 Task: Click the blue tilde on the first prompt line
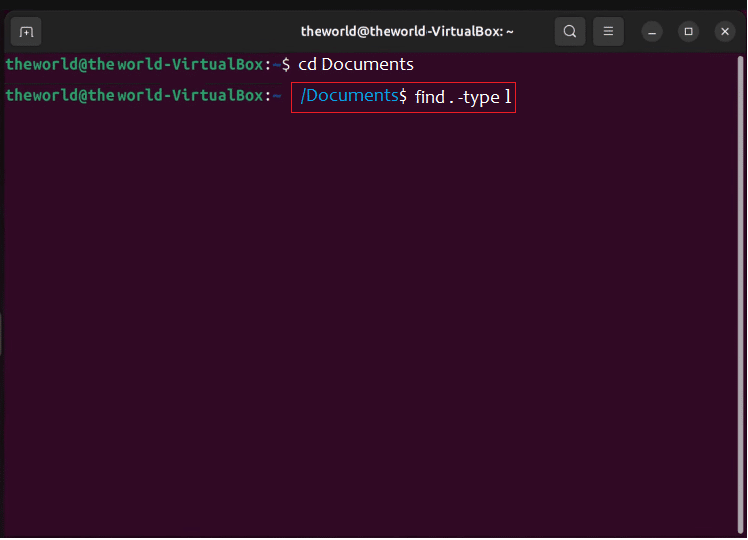277,64
